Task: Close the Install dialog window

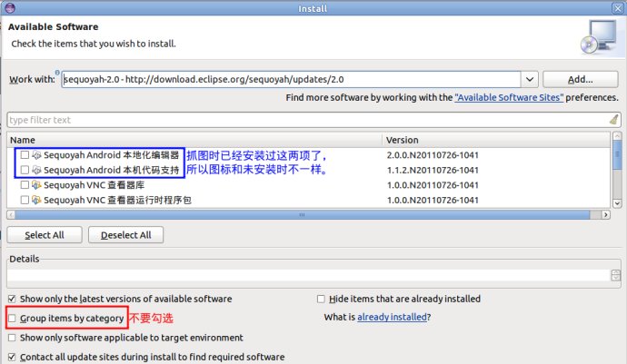Action: [617, 8]
